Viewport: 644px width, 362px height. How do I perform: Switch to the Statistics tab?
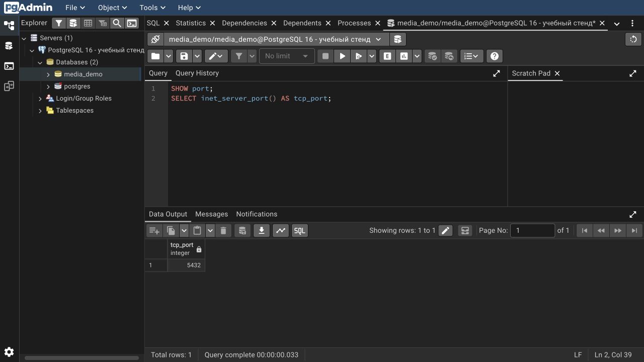tap(191, 23)
